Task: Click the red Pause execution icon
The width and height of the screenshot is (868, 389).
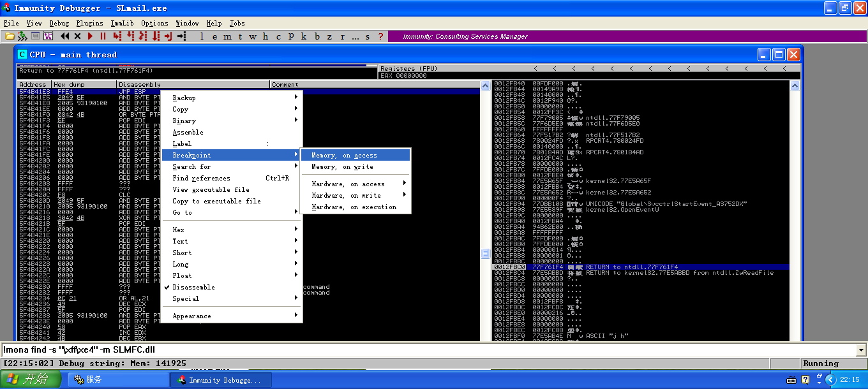Action: coord(103,36)
